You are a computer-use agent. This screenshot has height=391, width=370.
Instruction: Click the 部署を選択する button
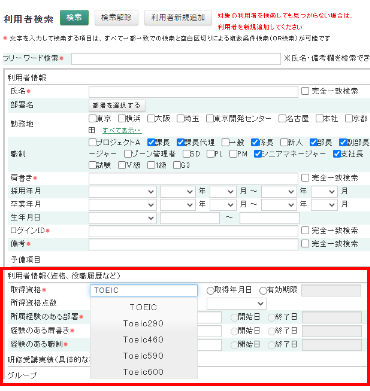tap(117, 105)
